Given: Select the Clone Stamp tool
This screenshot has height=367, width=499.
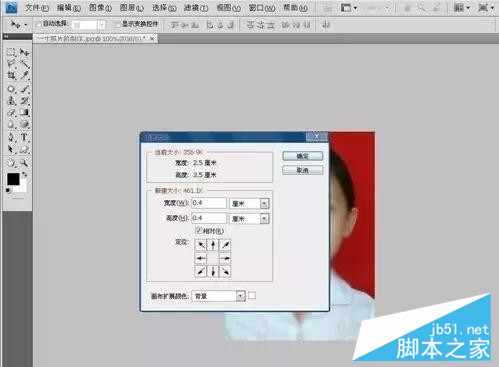Looking at the screenshot, I should point(11,101).
